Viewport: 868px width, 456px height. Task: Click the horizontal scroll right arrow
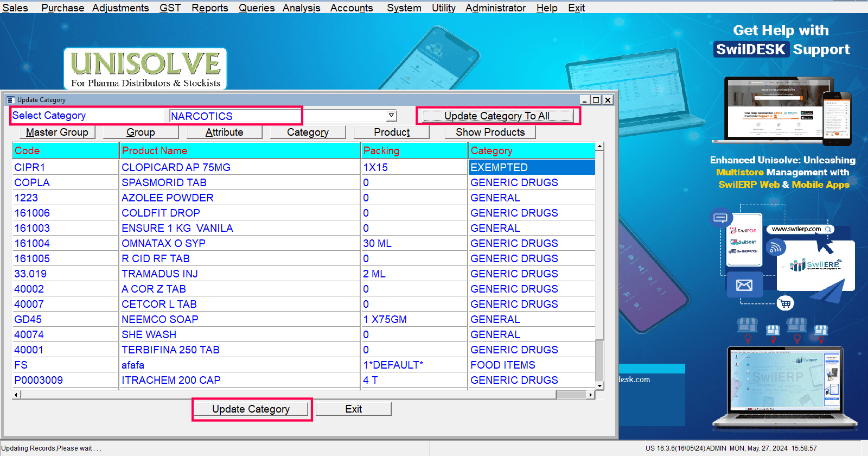point(591,395)
